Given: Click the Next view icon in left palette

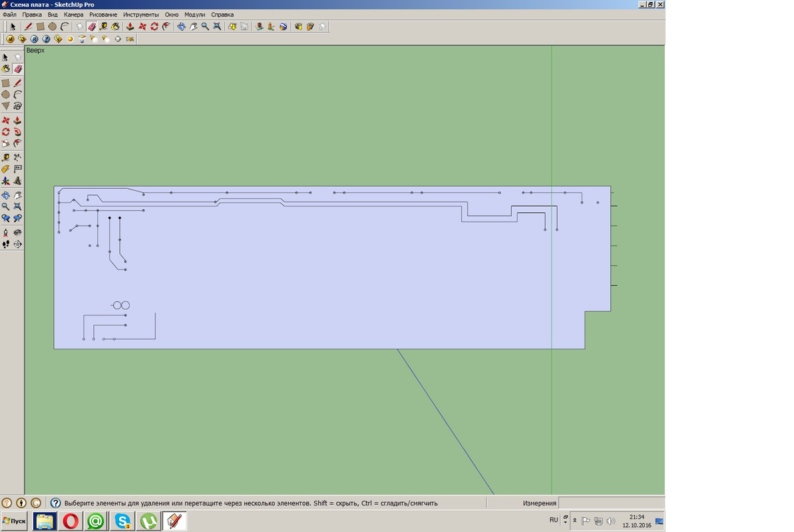Looking at the screenshot, I should pyautogui.click(x=18, y=219).
